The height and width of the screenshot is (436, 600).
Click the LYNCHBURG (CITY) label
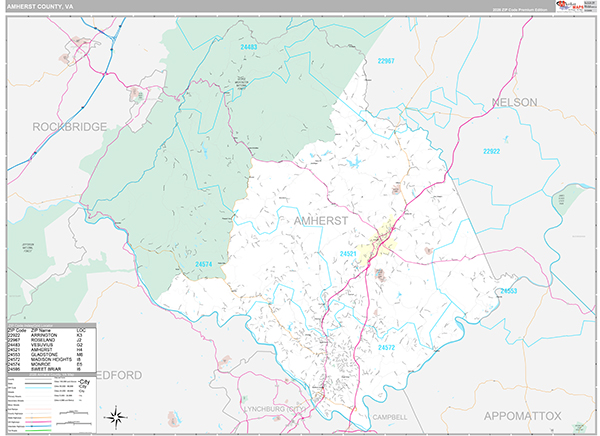(275, 409)
